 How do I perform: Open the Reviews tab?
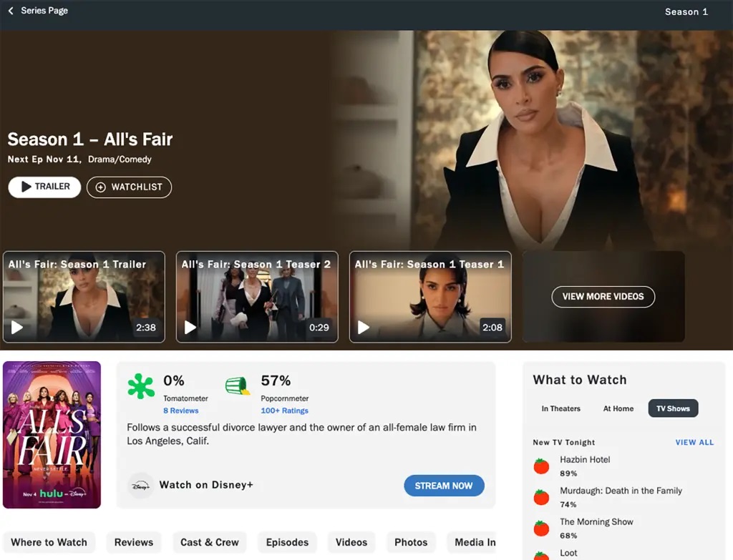(134, 542)
